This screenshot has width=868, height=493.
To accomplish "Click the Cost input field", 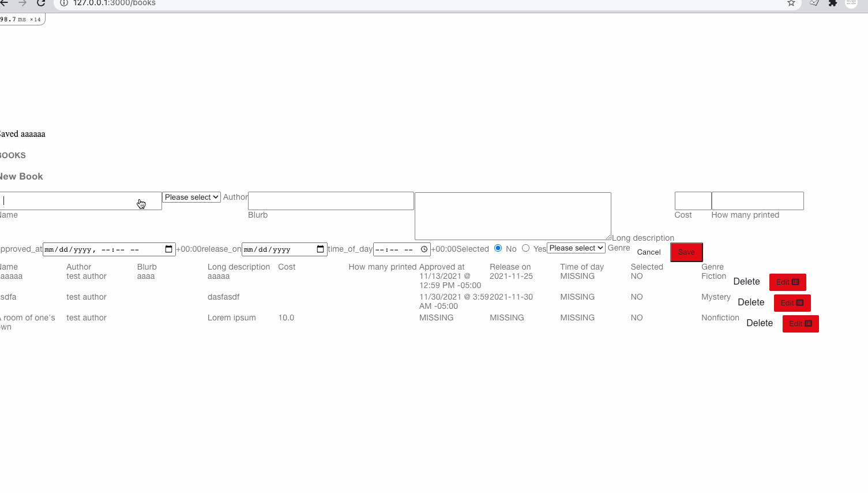I will point(693,201).
